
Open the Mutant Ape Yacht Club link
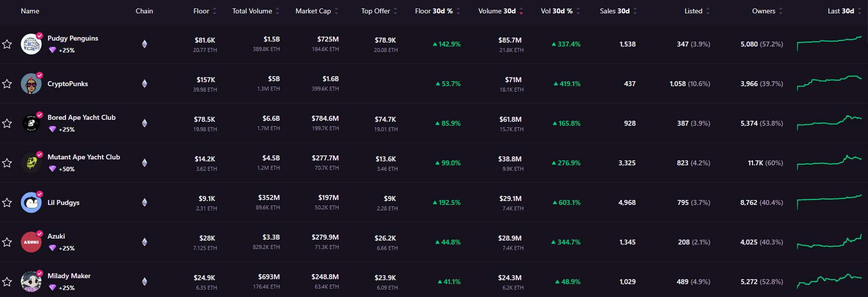tap(84, 157)
